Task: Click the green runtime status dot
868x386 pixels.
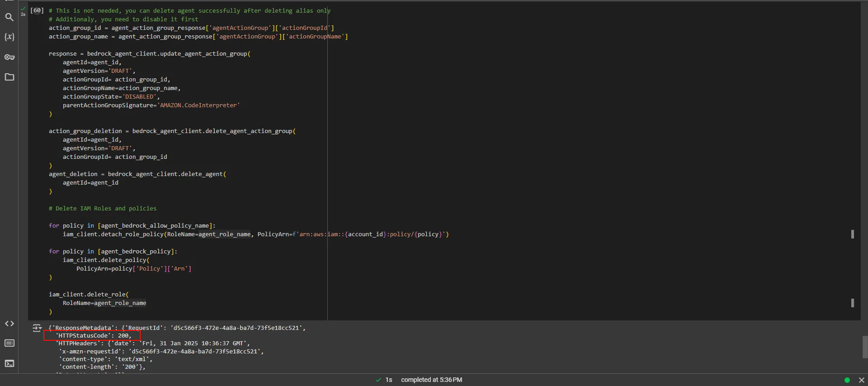Action: (x=847, y=380)
